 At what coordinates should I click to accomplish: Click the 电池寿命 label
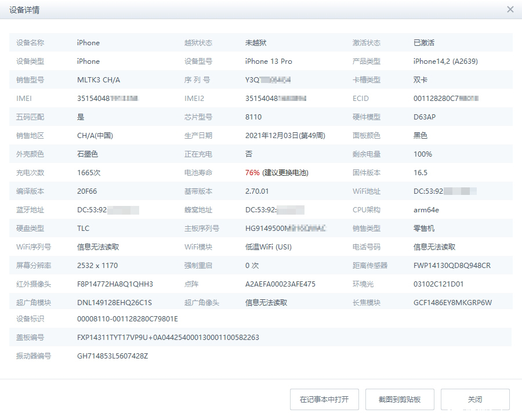(198, 173)
